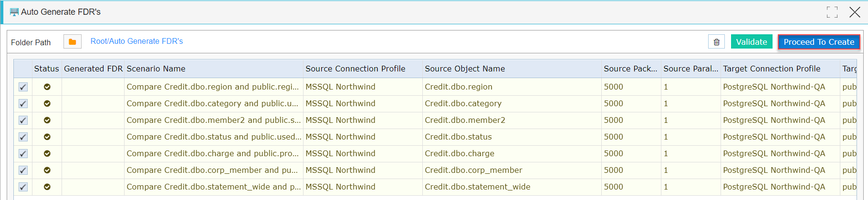Click the status icon for Credit.dbo.region row

[47, 87]
